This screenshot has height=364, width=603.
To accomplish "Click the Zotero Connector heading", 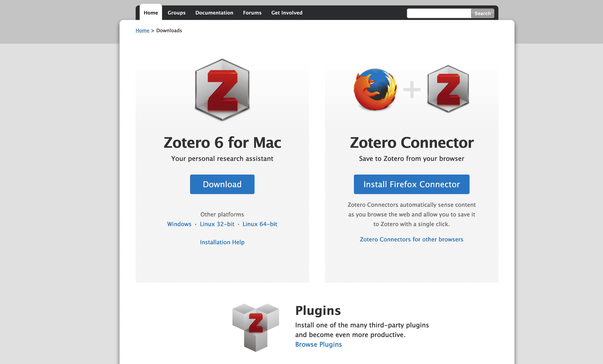I will click(x=412, y=143).
